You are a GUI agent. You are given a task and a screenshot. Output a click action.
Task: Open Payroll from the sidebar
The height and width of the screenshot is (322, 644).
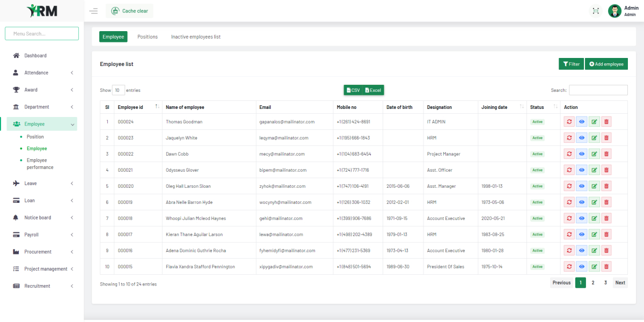pos(32,235)
